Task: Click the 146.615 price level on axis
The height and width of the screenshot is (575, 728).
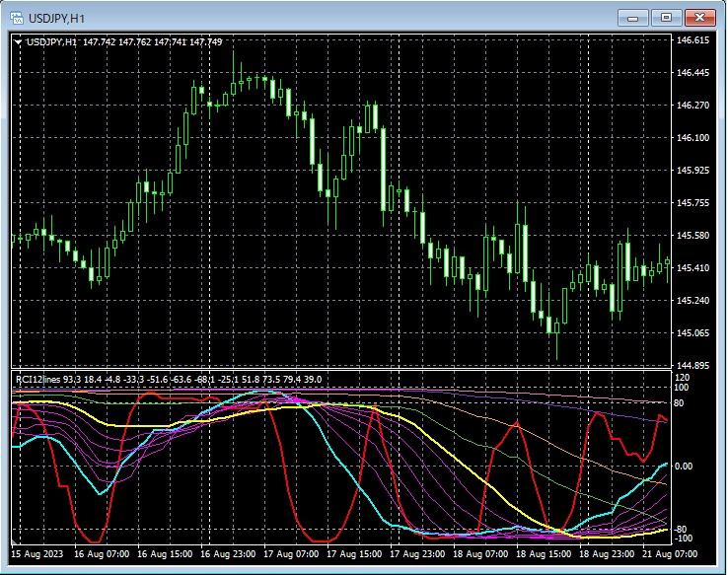Action: (693, 40)
